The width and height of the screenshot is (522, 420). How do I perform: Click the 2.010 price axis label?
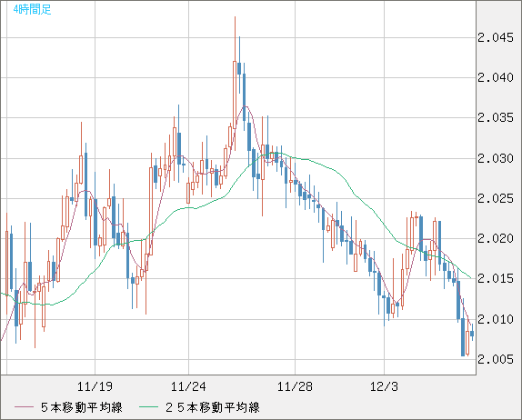click(x=496, y=319)
